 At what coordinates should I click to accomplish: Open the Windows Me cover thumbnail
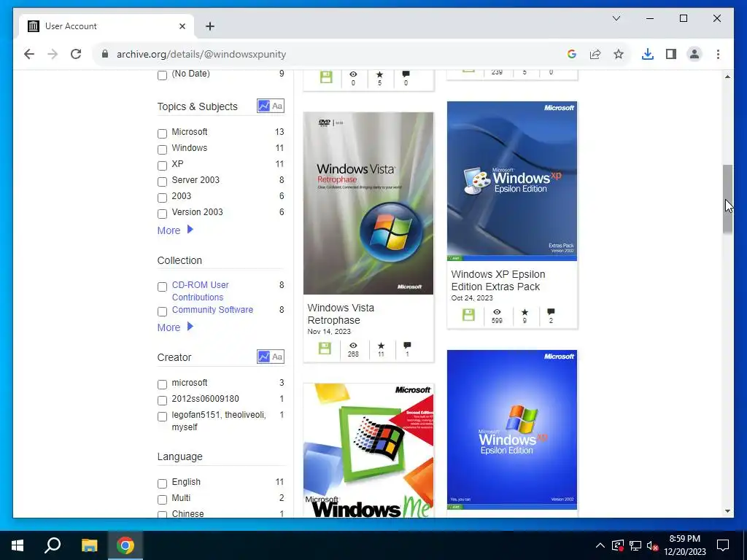click(x=368, y=450)
